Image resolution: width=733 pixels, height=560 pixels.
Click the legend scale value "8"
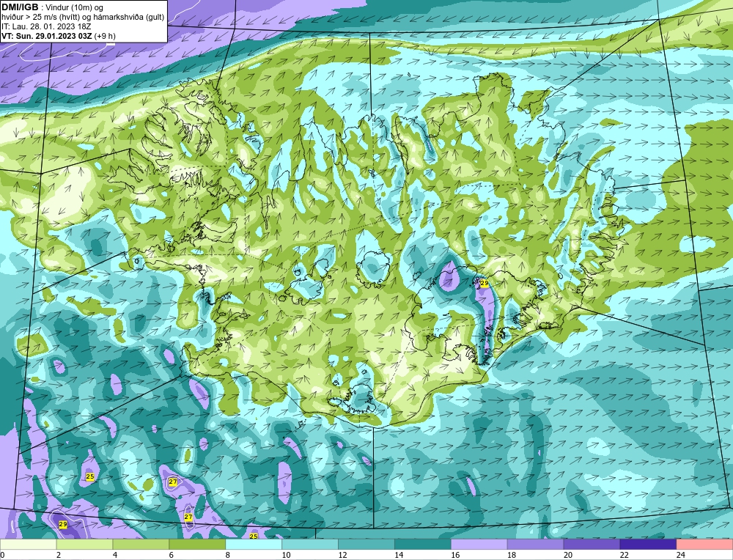(228, 555)
